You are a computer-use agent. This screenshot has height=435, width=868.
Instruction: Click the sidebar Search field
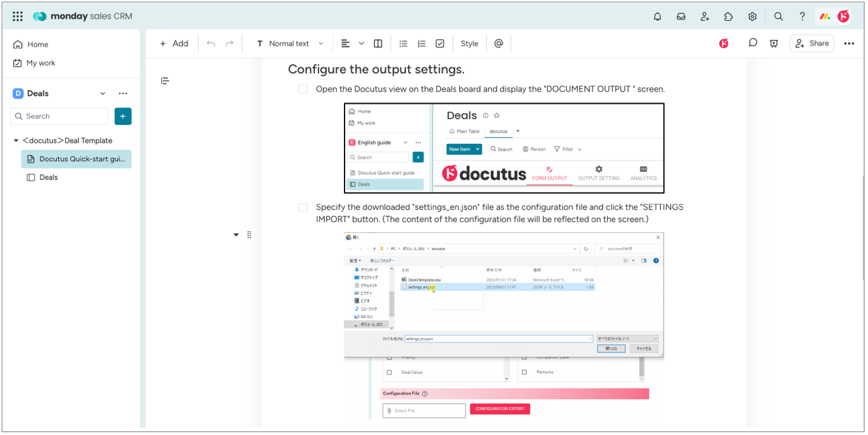(x=59, y=116)
